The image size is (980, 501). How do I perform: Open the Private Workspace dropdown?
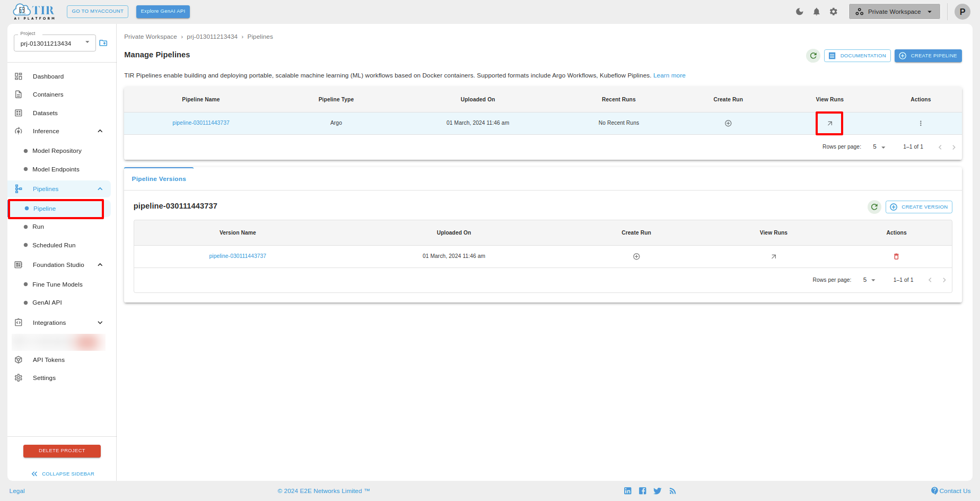pos(894,12)
